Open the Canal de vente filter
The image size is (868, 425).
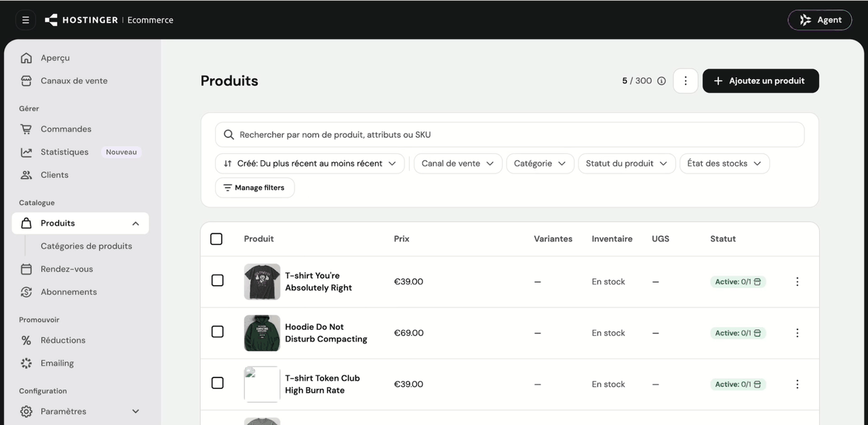click(458, 164)
